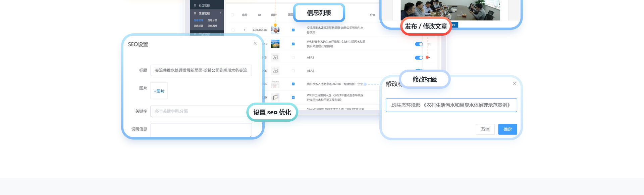Click the 序号 column header
Screen dimensions: 644x195
[245, 15]
